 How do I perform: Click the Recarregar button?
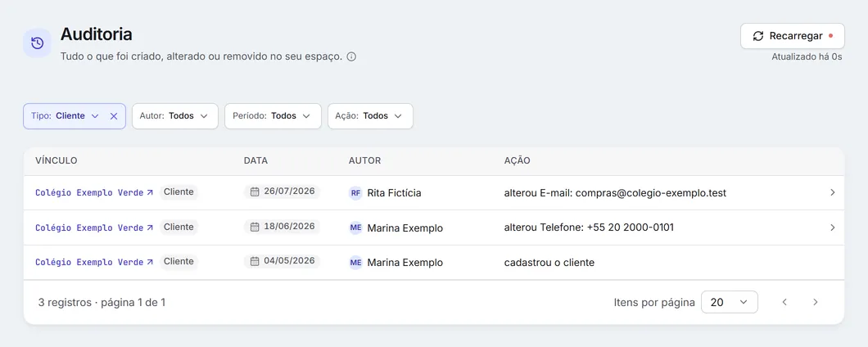pos(792,36)
